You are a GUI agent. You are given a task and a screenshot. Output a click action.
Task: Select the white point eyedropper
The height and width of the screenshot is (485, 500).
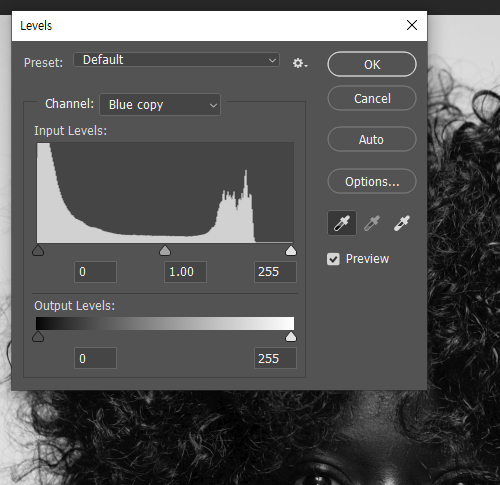click(402, 223)
